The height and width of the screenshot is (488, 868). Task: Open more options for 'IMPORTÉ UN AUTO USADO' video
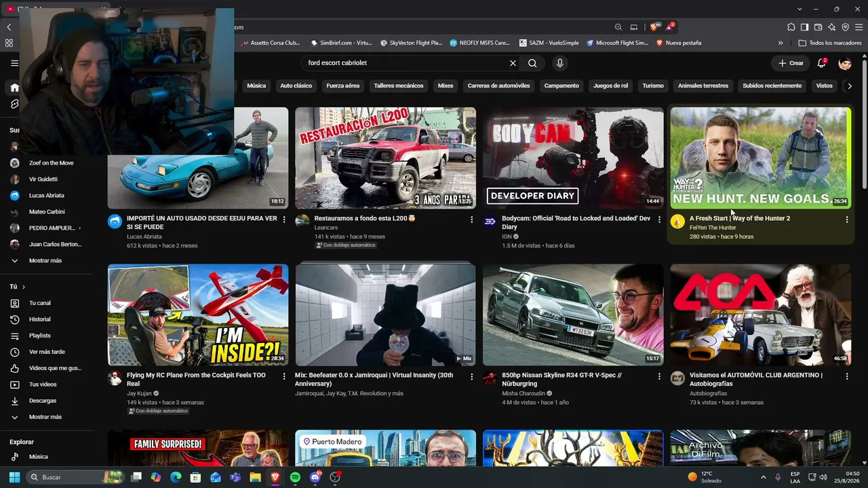pyautogui.click(x=284, y=219)
